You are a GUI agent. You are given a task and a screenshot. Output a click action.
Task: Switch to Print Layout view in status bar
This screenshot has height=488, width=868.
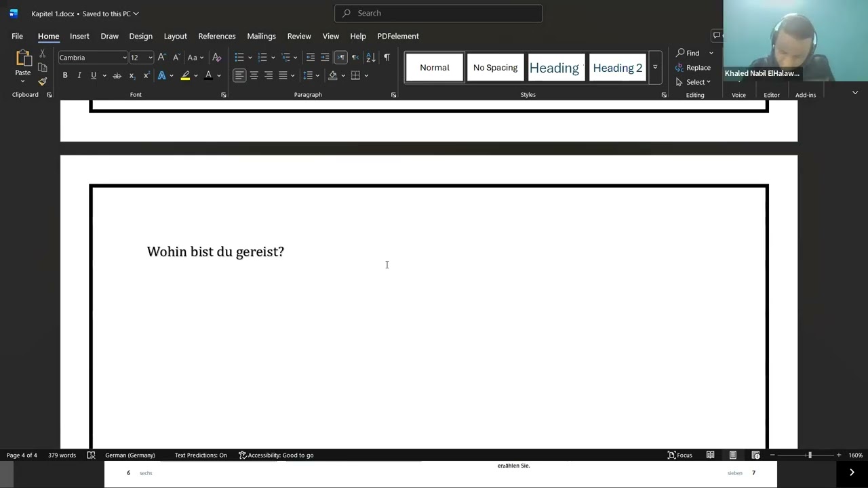(733, 455)
